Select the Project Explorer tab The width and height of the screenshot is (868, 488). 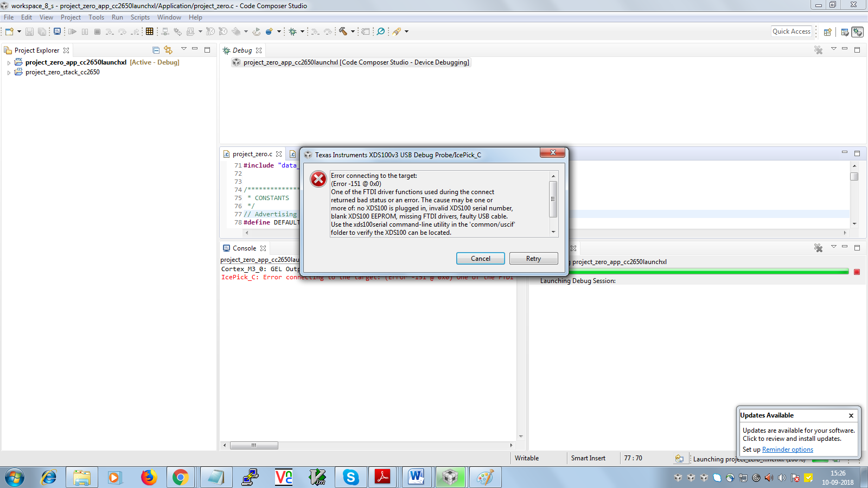click(36, 50)
